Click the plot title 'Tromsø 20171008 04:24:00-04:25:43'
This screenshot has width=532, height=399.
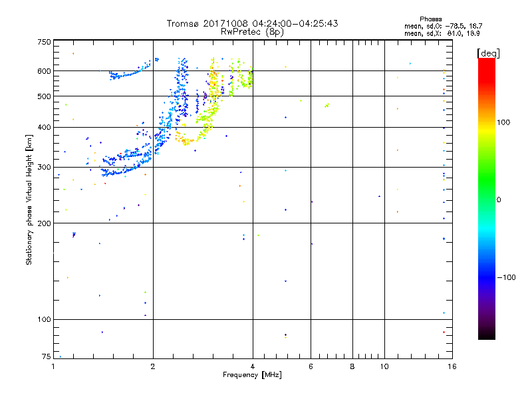point(252,23)
